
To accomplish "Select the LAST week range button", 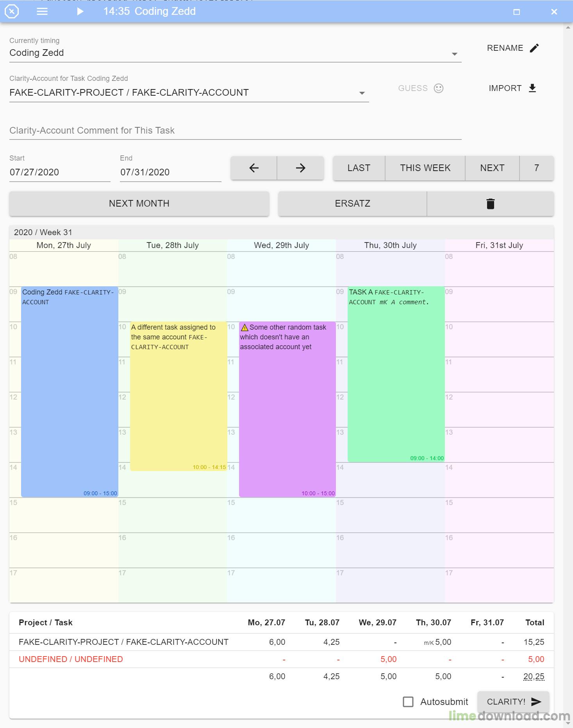I will [359, 168].
